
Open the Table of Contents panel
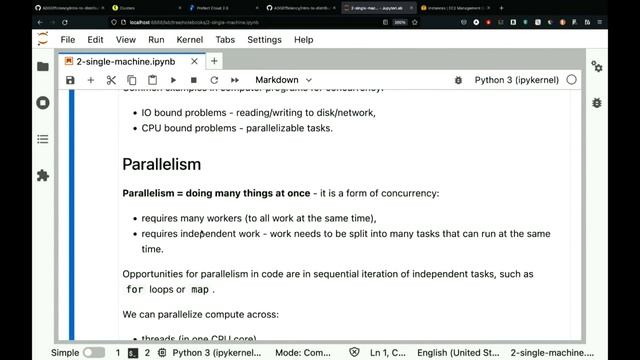pos(43,139)
